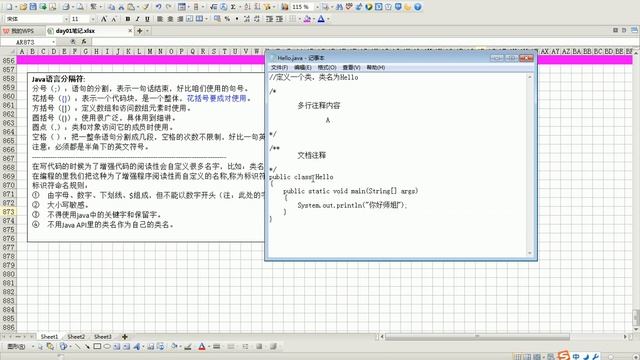The width and height of the screenshot is (640, 360).
Task: Activate the Format Painter brush
Action: coord(146,7)
